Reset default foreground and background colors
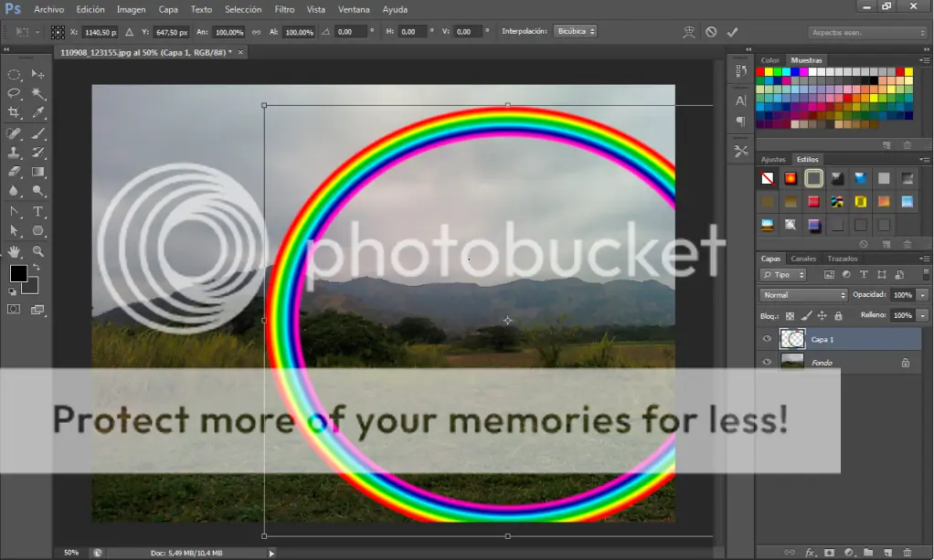The height and width of the screenshot is (560, 934). point(12,291)
